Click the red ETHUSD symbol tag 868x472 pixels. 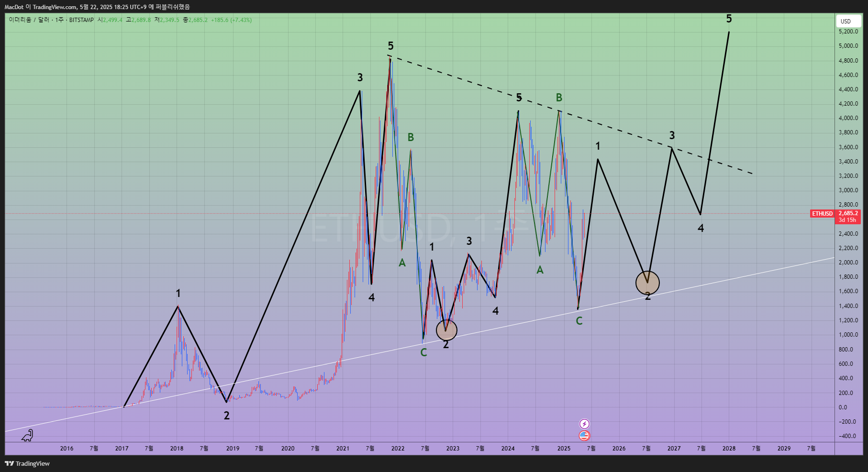(822, 214)
